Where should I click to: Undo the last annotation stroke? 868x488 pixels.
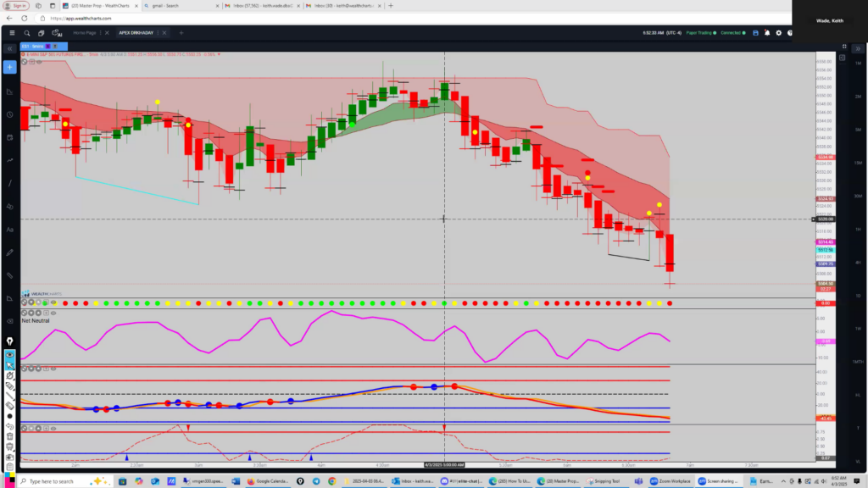tap(10, 427)
